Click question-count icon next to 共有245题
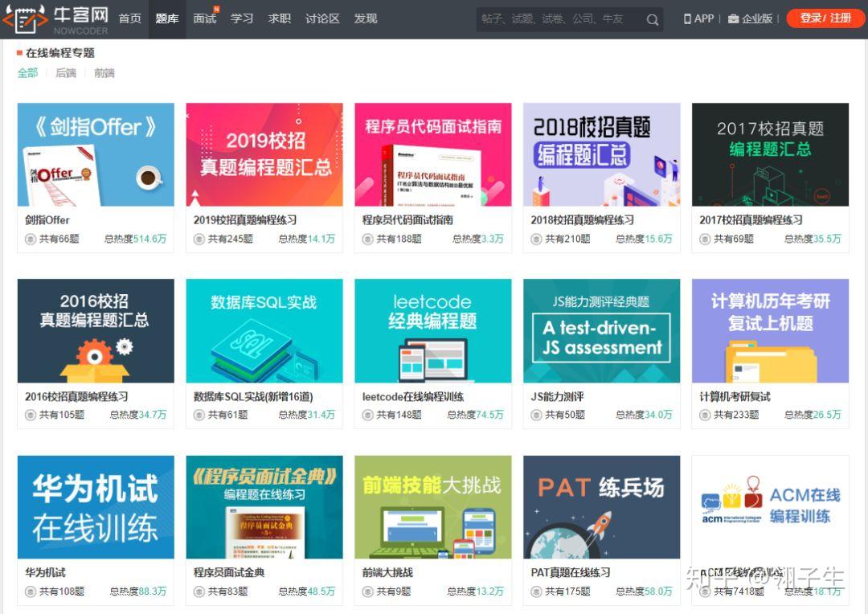The height and width of the screenshot is (614, 868). (x=199, y=239)
